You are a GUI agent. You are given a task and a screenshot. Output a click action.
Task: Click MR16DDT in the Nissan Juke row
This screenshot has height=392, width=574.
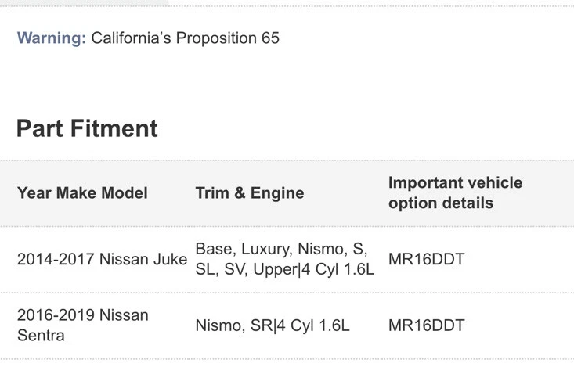click(x=426, y=259)
